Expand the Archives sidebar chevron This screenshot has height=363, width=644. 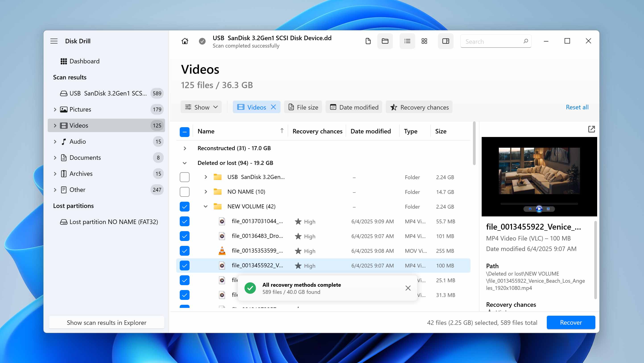click(55, 173)
